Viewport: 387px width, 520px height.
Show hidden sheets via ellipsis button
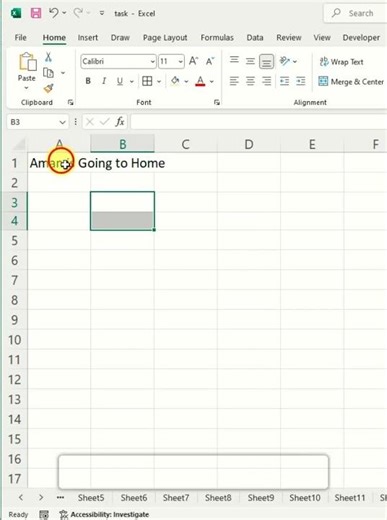[60, 498]
